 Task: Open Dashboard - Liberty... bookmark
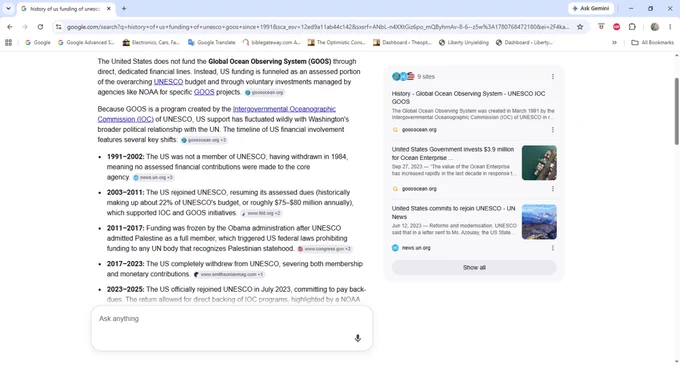click(524, 42)
